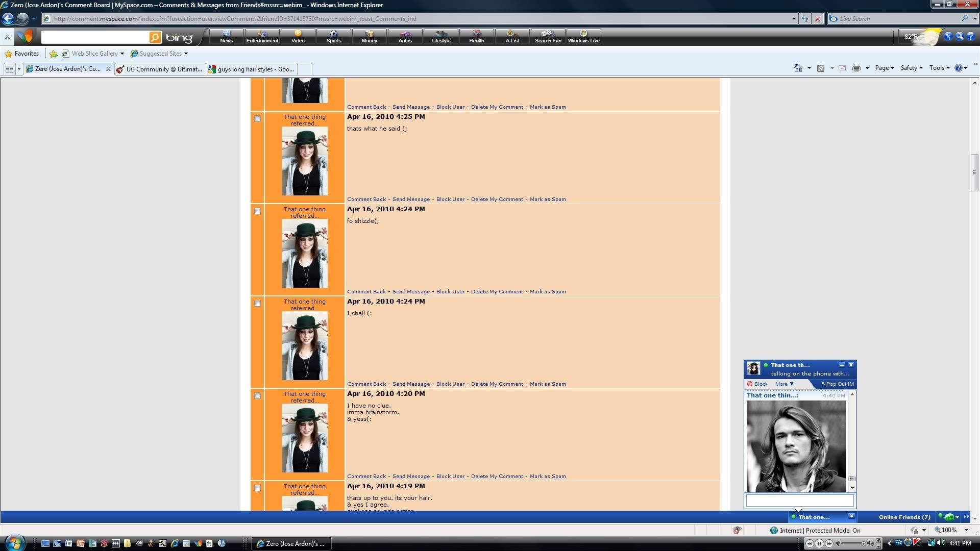The width and height of the screenshot is (980, 551).
Task: Click the Bing toolbar search button
Action: click(155, 37)
